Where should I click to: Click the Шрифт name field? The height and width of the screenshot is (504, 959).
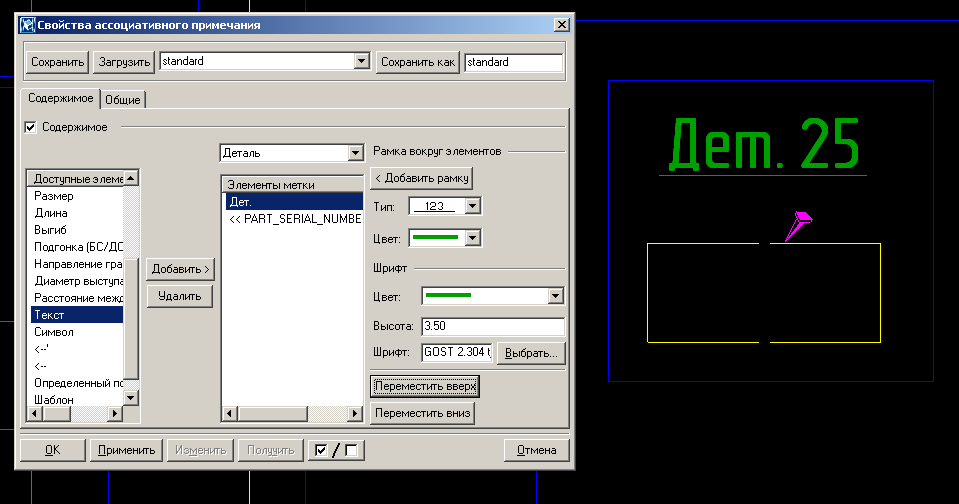point(457,352)
